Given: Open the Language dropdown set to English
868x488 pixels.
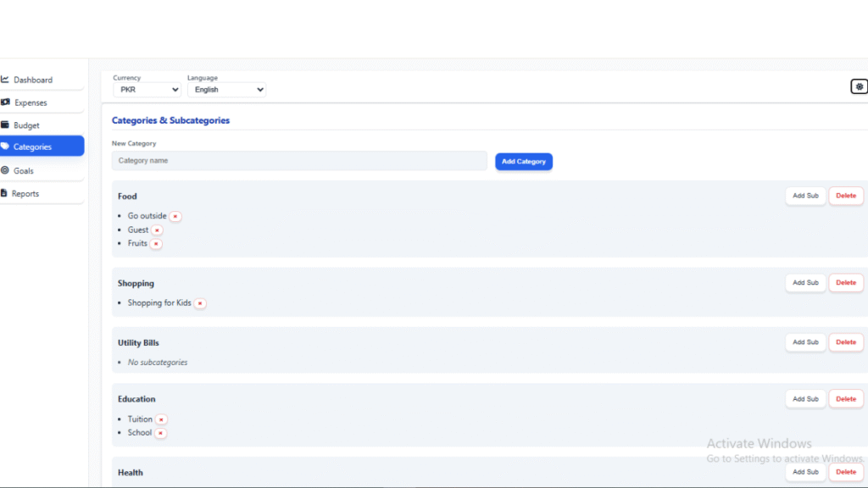Looking at the screenshot, I should [x=227, y=89].
